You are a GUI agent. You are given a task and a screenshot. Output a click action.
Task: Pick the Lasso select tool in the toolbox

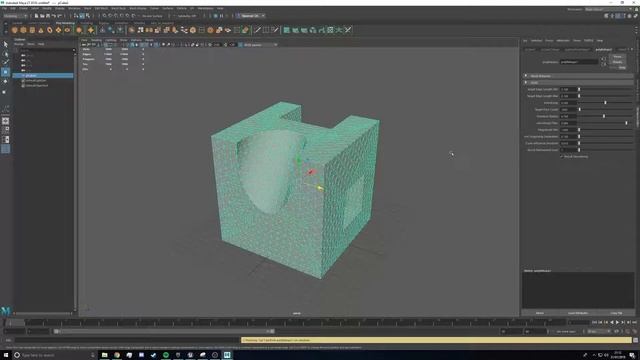[6, 53]
